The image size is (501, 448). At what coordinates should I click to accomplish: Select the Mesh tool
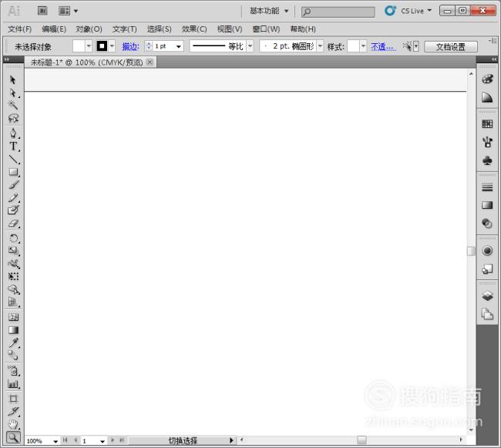[x=13, y=318]
